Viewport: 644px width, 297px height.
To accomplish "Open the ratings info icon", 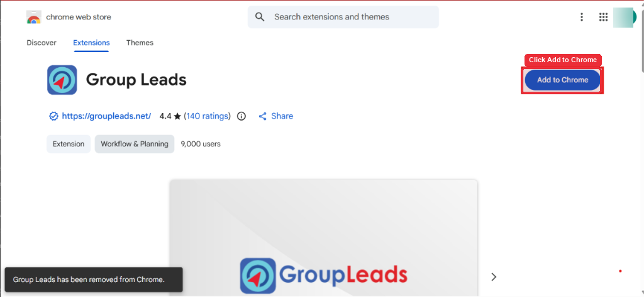I will point(241,116).
